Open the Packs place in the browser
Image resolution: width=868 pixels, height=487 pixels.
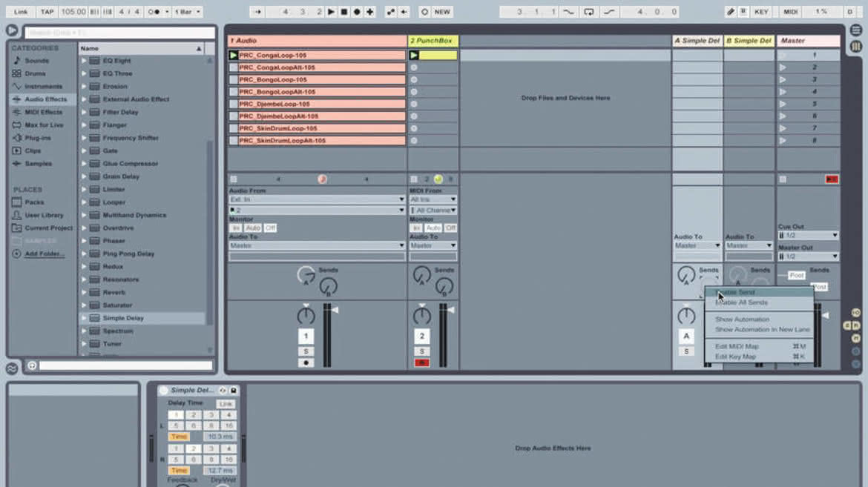point(34,202)
